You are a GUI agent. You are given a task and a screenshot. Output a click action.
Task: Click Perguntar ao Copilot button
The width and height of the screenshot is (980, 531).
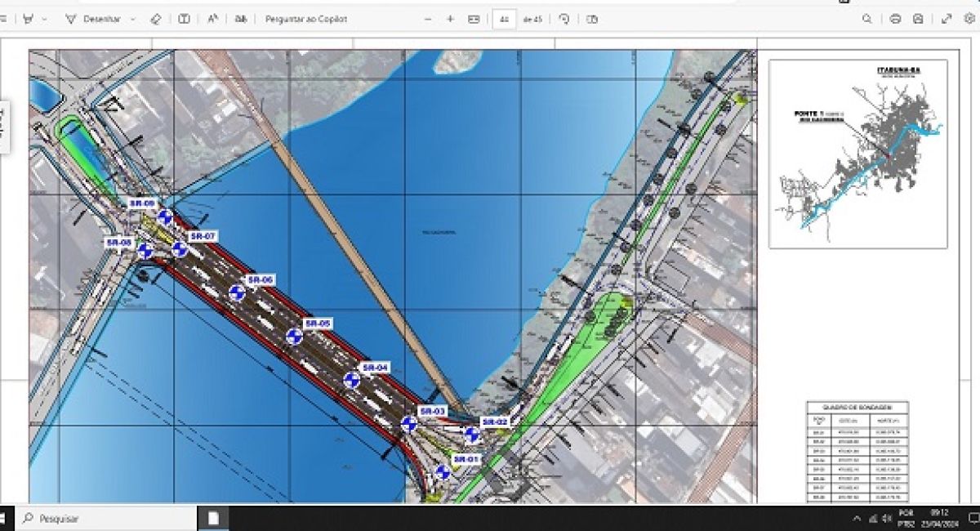point(305,19)
